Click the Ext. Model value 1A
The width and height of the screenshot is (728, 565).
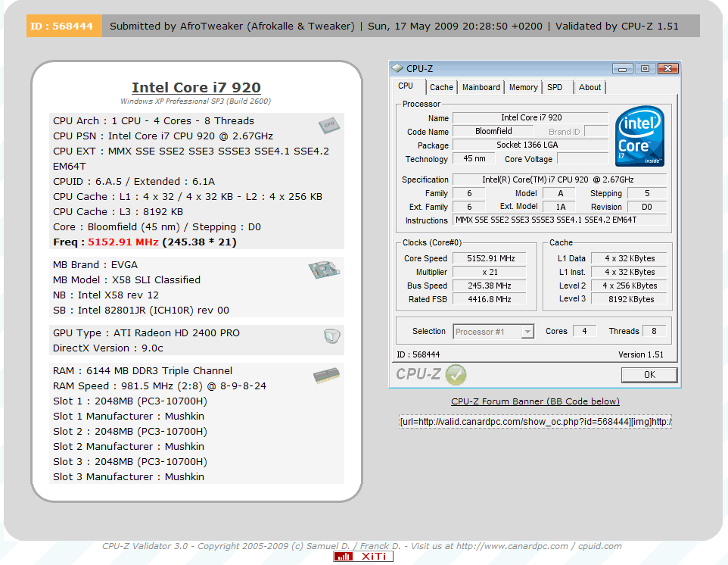point(560,207)
